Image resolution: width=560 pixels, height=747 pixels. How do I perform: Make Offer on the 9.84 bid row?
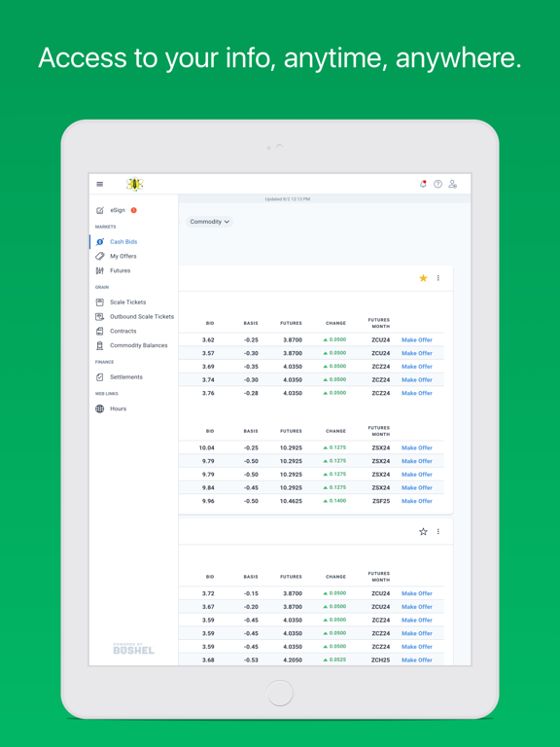(417, 488)
